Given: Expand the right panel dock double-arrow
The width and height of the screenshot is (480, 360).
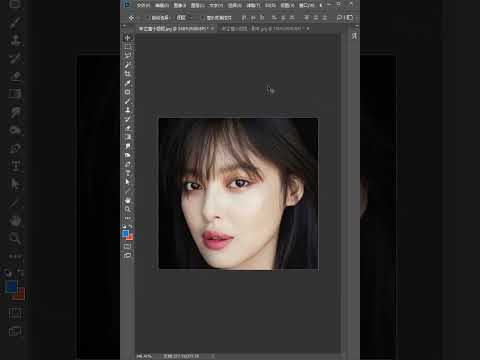Looking at the screenshot, I should [357, 26].
